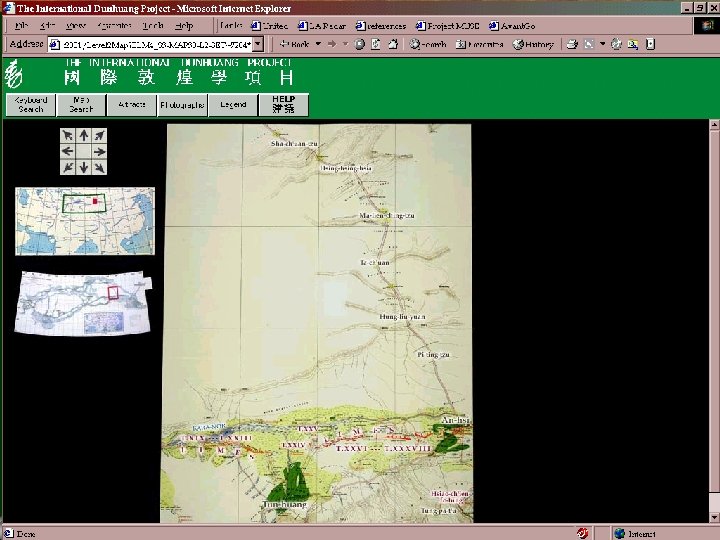Click the pan south-west arrow
The width and height of the screenshot is (720, 540).
tap(68, 167)
